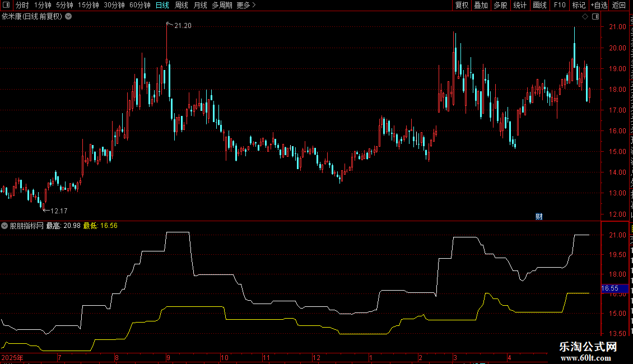
Task: Click the 21.20 high price label
Action: [183, 26]
